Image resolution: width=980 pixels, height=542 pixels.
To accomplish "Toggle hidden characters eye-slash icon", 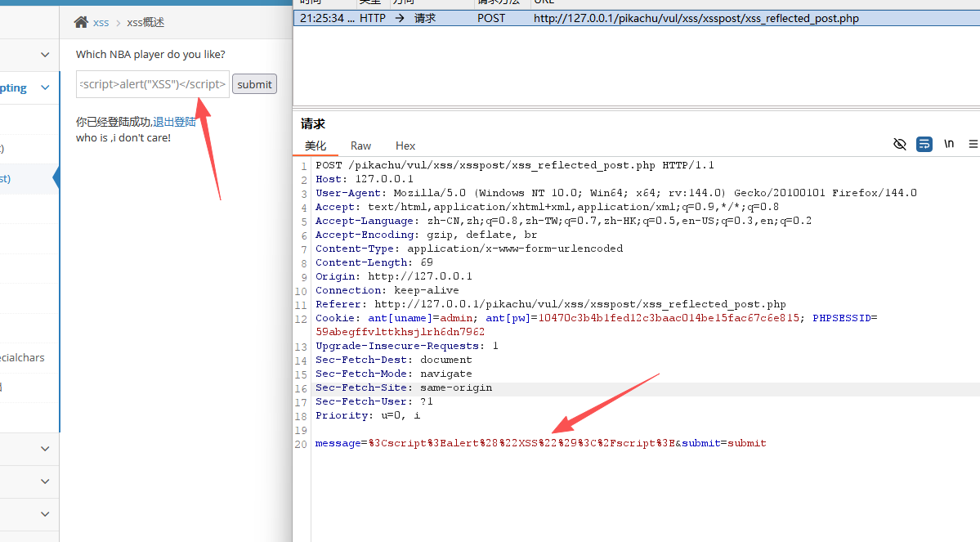I will (x=899, y=145).
